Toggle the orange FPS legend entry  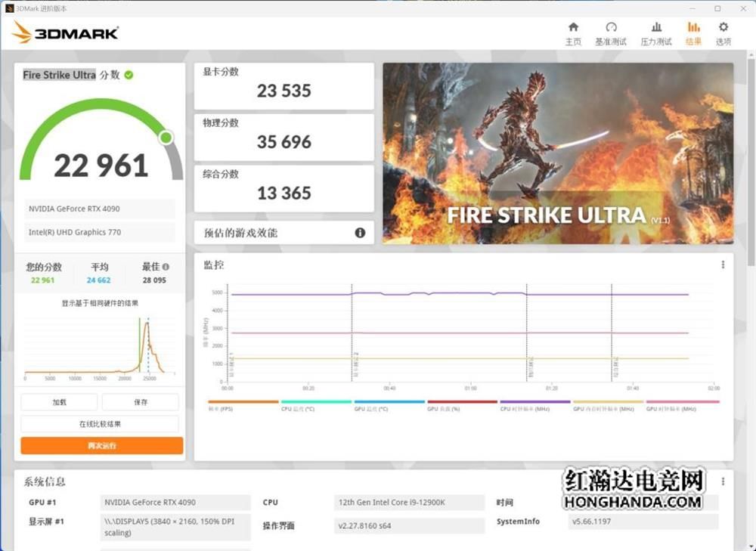point(243,405)
